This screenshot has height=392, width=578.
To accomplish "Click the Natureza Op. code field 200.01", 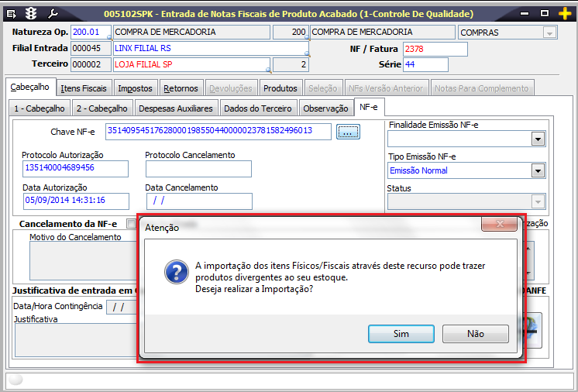I will [x=91, y=33].
